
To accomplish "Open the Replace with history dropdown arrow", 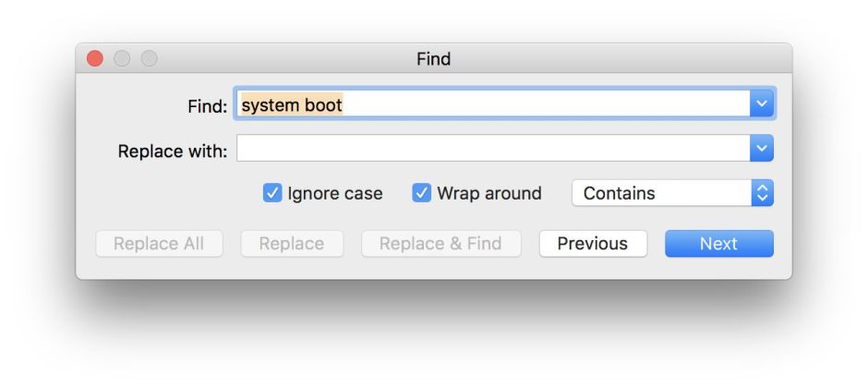I will pyautogui.click(x=762, y=148).
